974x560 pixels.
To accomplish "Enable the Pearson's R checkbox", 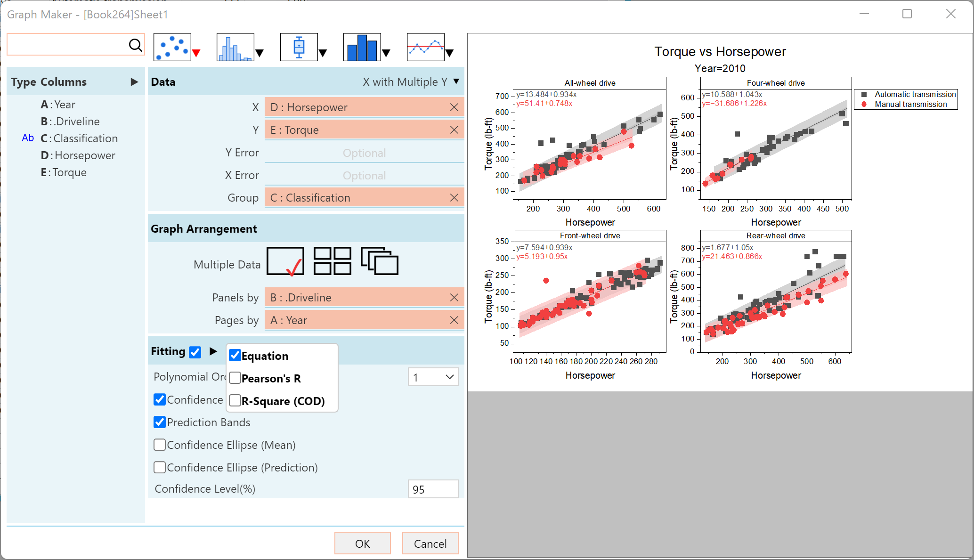I will (x=235, y=378).
